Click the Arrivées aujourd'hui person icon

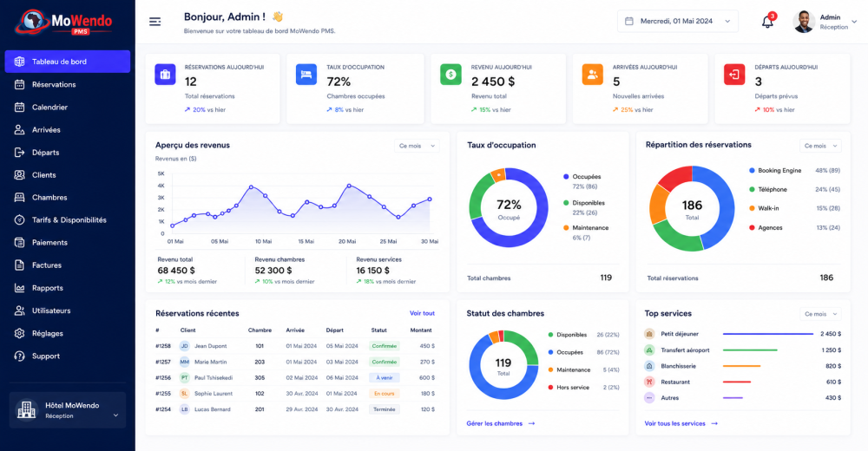coord(592,75)
